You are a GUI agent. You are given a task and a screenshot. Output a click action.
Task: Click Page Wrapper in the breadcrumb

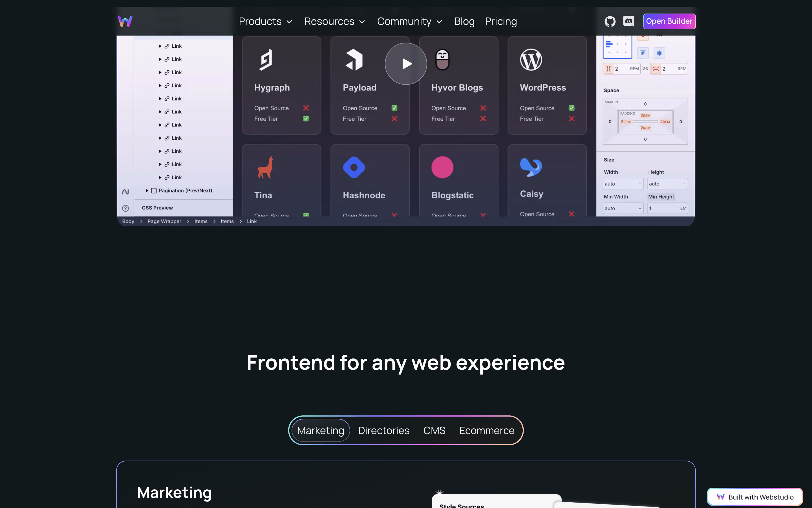coord(164,222)
